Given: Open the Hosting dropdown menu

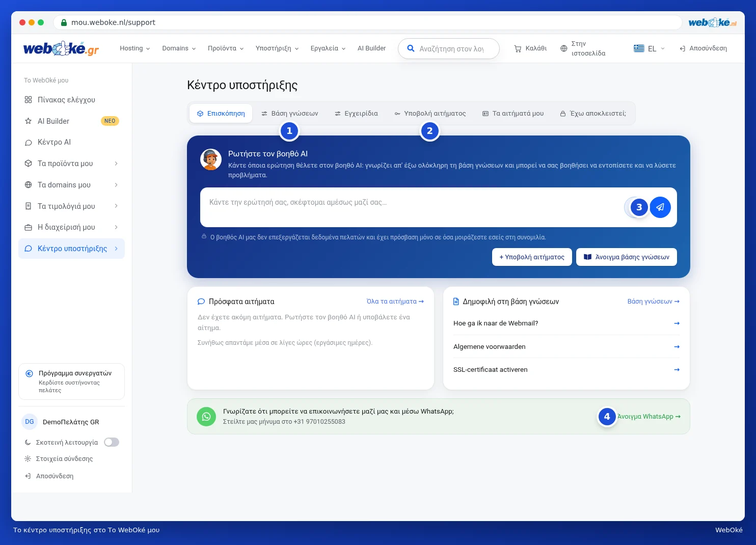Looking at the screenshot, I should (135, 48).
